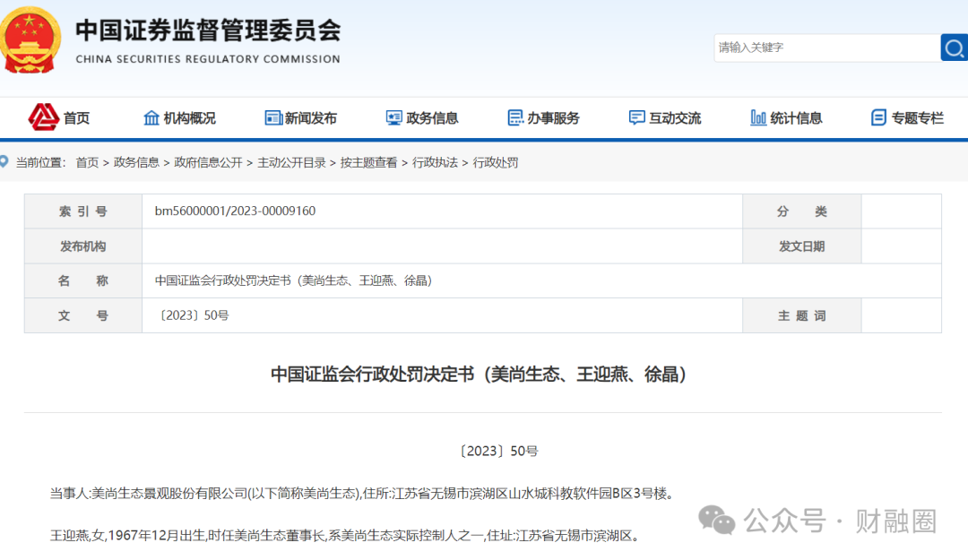Click the 文号 label cell
The image size is (968, 560).
point(83,315)
